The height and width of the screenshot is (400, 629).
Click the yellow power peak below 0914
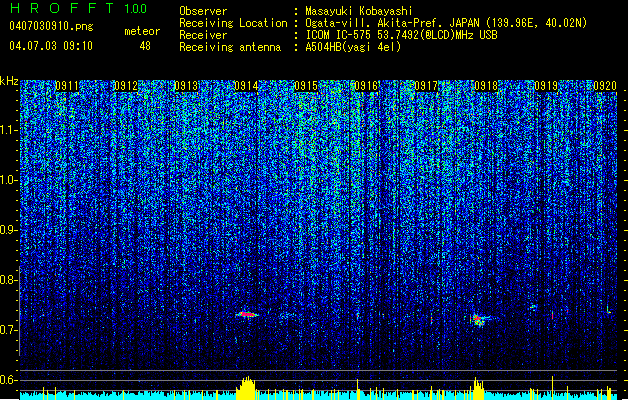click(x=246, y=388)
